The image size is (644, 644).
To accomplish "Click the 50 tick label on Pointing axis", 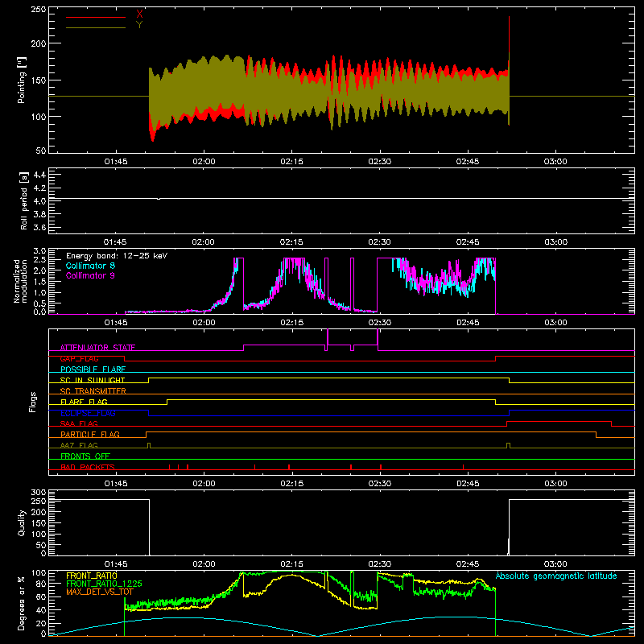I will point(41,151).
